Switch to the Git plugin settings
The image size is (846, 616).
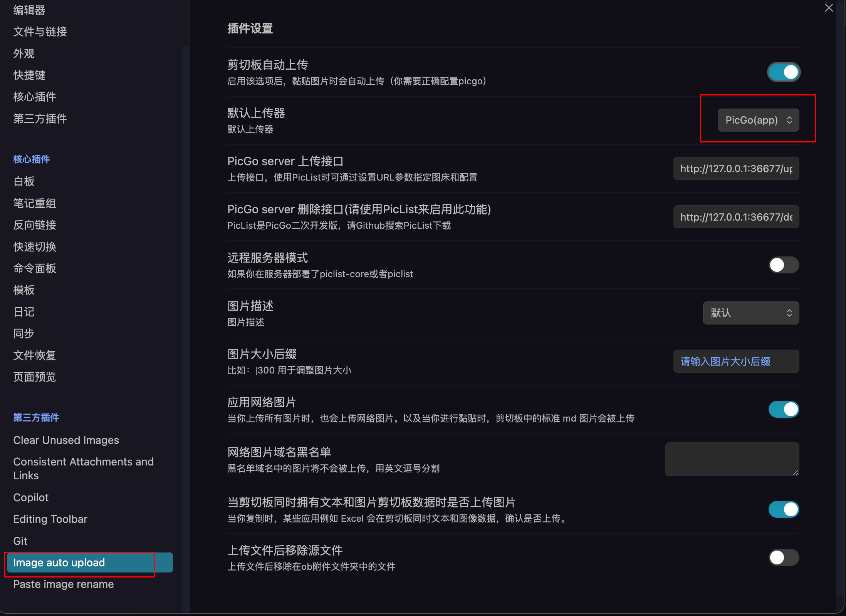[20, 541]
